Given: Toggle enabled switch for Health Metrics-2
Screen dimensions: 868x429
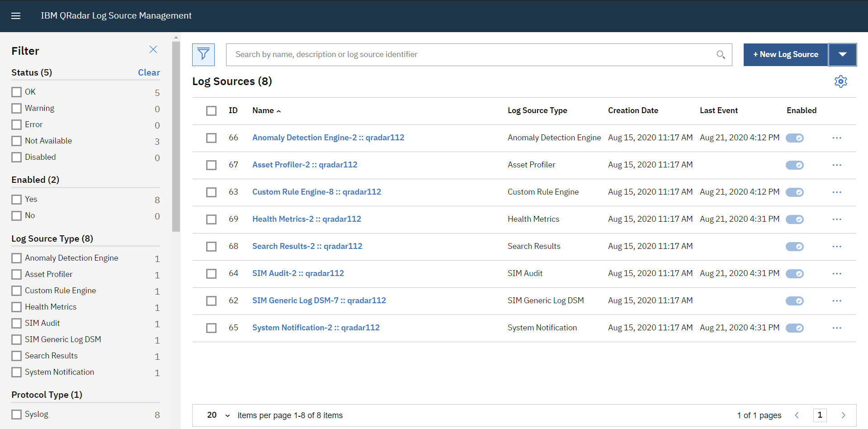Looking at the screenshot, I should click(x=794, y=219).
